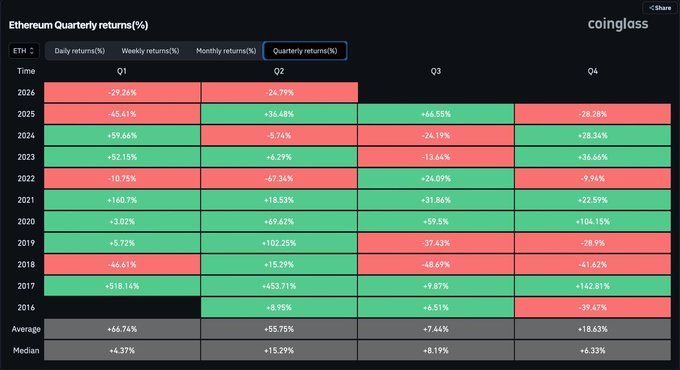Select the Quarterly returns(%) tab
The height and width of the screenshot is (370, 680).
pyautogui.click(x=305, y=51)
